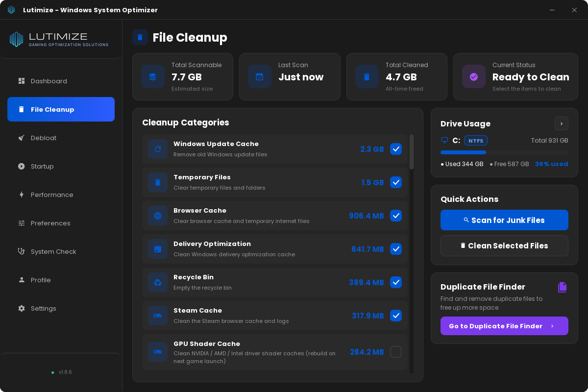Click the Temporary Files trash icon
The width and height of the screenshot is (588, 392).
coord(158,182)
